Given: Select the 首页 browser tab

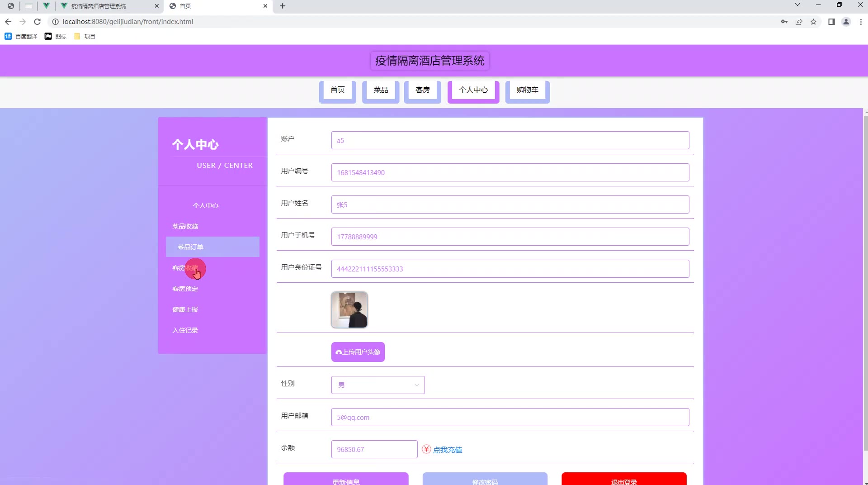Looking at the screenshot, I should click(218, 6).
